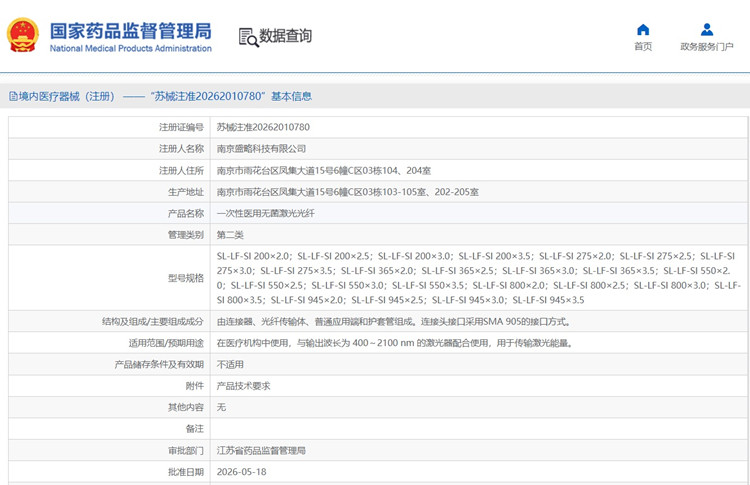Select registrant address ending 104、204室

324,170
